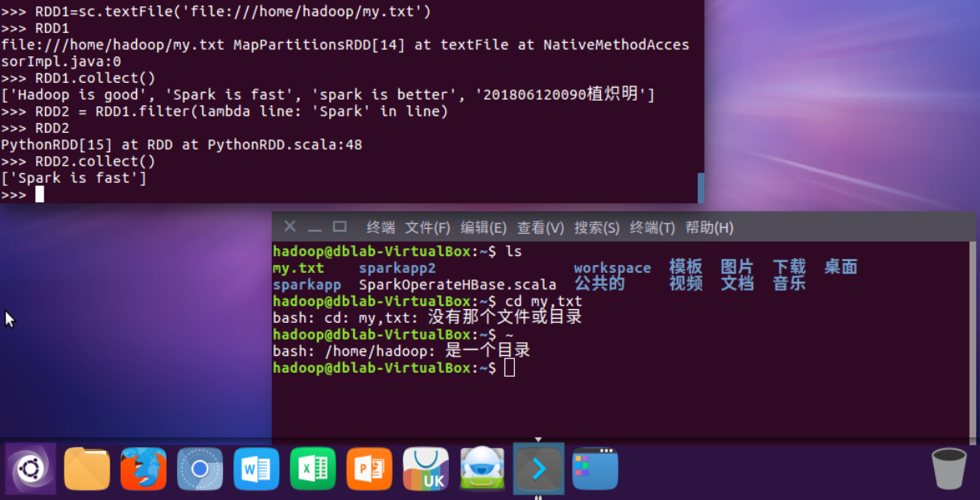Click 音乐 directory in ls output
The width and height of the screenshot is (980, 500).
pos(789,284)
